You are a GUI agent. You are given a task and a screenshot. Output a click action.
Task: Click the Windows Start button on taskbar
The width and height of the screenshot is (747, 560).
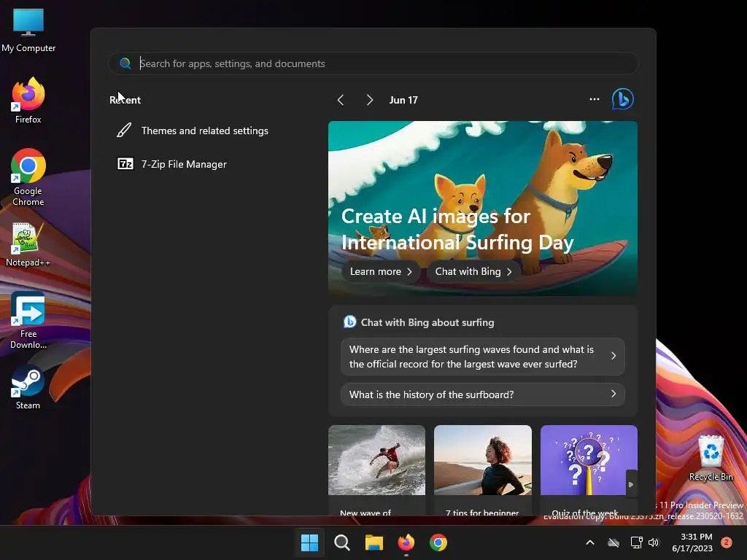[309, 542]
